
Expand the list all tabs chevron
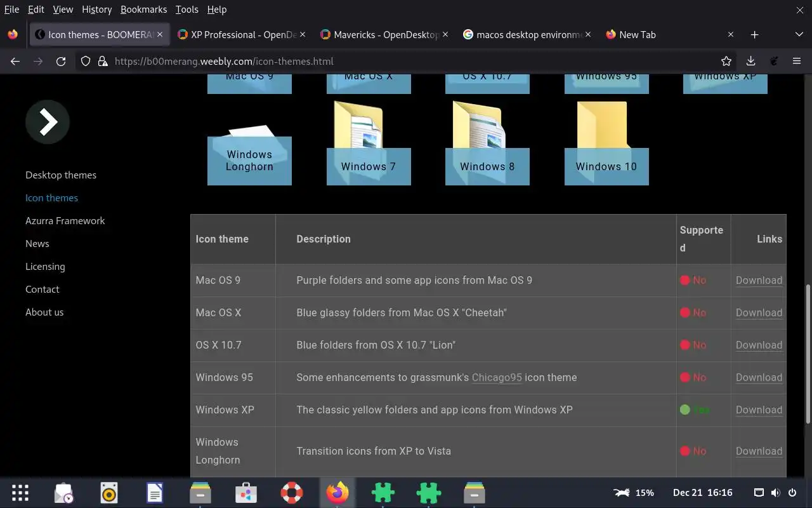pos(799,34)
